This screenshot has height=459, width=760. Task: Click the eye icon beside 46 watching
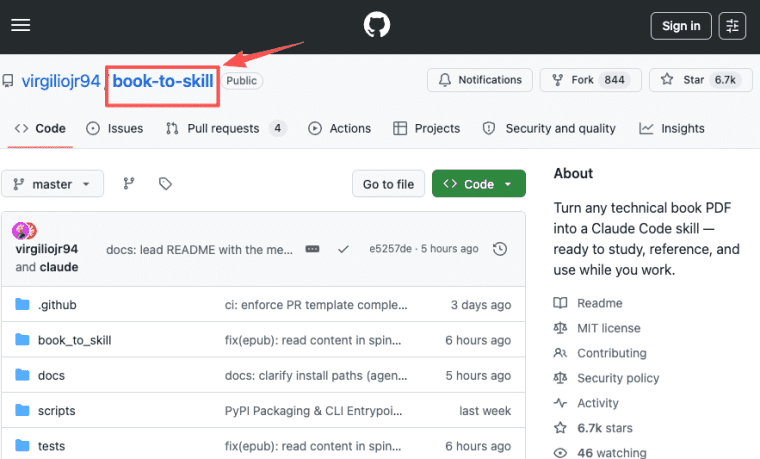560,453
